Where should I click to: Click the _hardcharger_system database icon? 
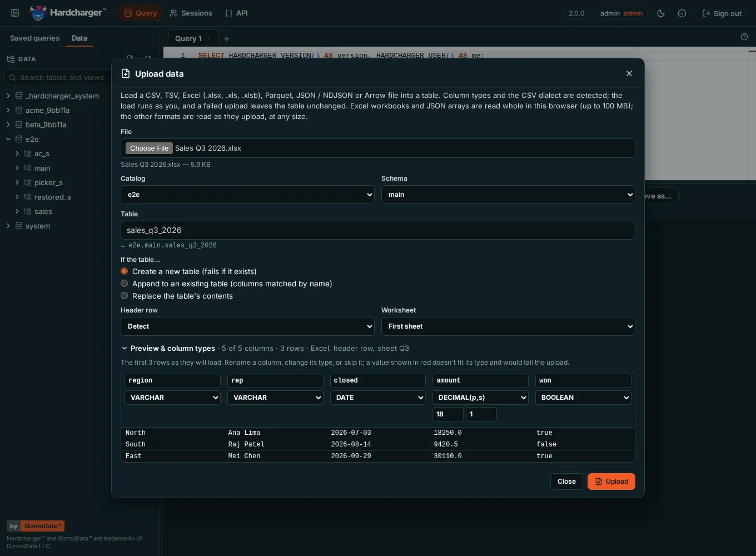19,96
